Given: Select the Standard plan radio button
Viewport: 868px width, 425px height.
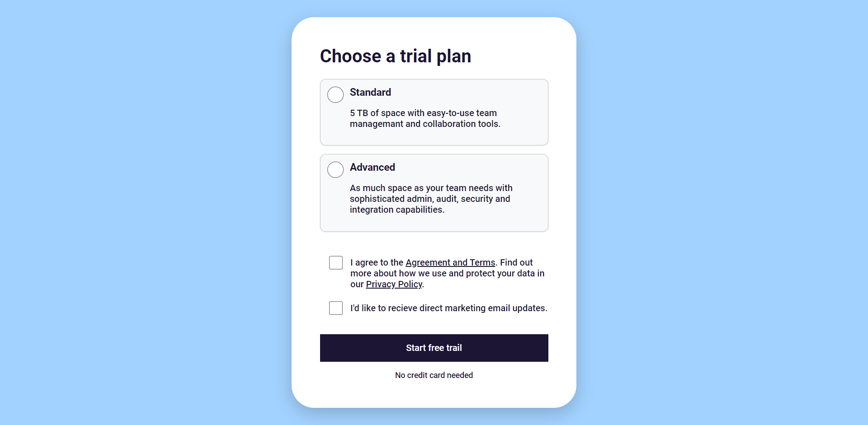Looking at the screenshot, I should (335, 95).
